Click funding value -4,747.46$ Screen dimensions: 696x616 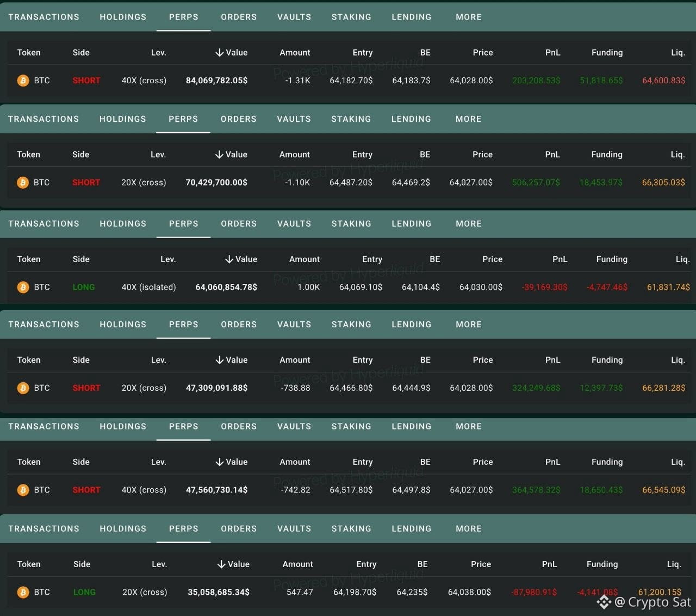[607, 287]
